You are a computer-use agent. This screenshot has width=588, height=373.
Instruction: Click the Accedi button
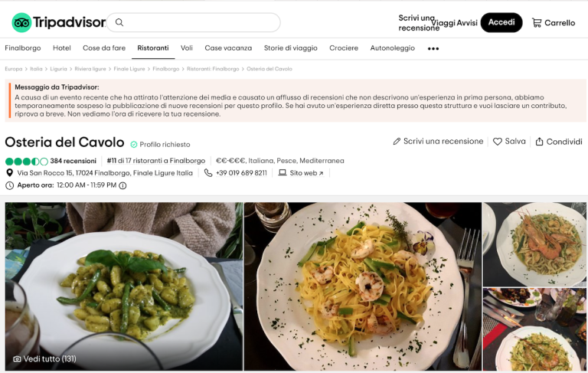point(501,22)
